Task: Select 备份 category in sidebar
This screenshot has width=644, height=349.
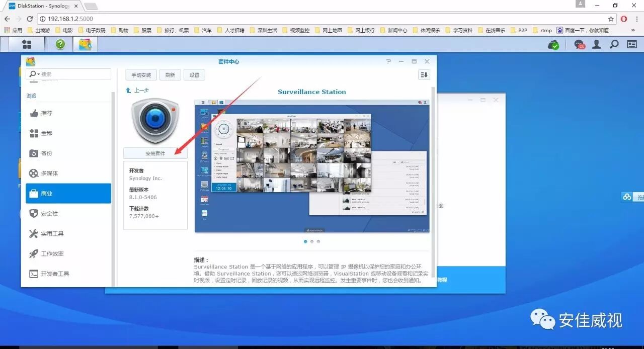Action: click(68, 153)
